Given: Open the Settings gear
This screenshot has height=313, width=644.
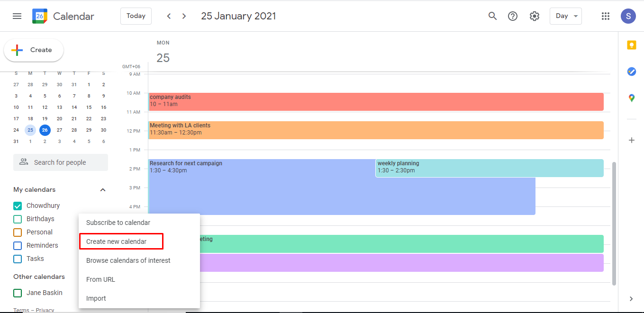Looking at the screenshot, I should tap(535, 16).
